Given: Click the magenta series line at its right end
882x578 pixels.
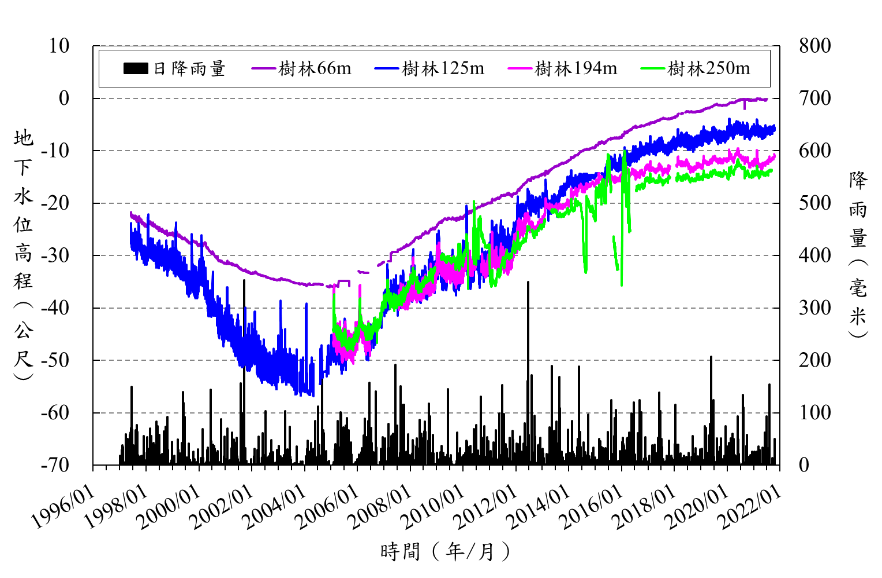Looking at the screenshot, I should coord(773,157).
